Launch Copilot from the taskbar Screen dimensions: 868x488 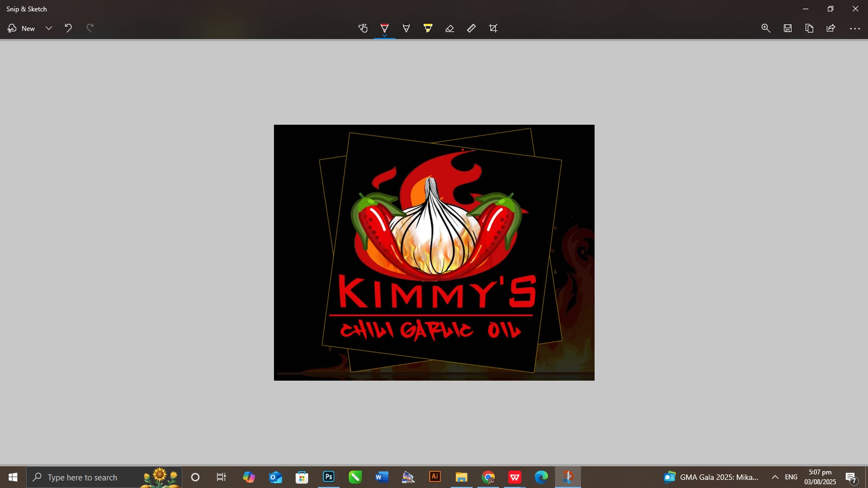[248, 477]
